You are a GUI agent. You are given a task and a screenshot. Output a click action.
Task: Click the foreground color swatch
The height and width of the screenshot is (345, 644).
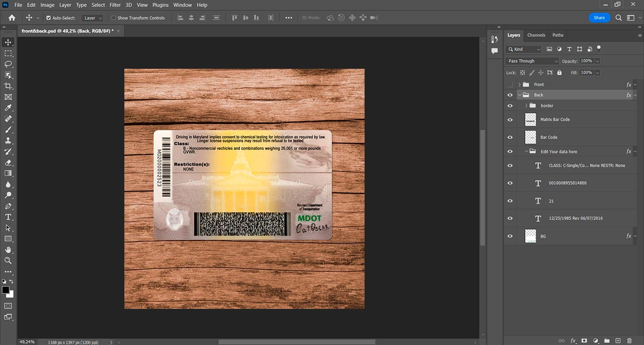click(x=5, y=290)
